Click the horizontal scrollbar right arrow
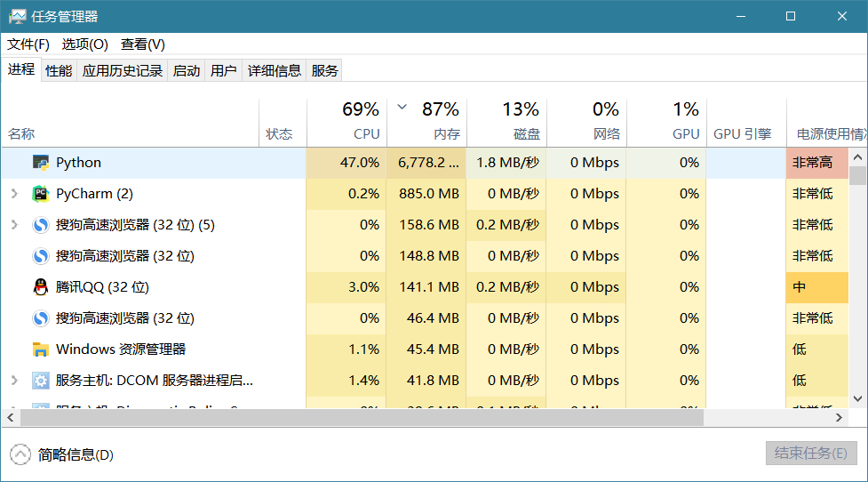 [839, 418]
